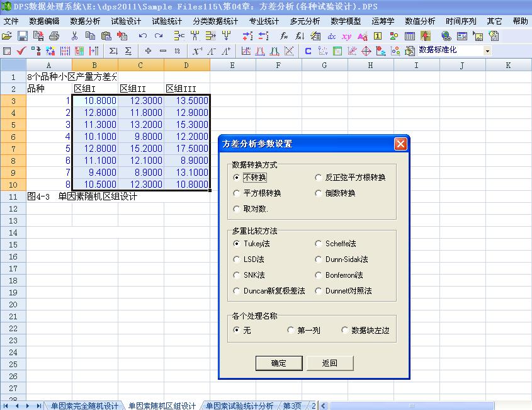Select the 平方根转换 radio option
Screen dimensions: 532x410
pyautogui.click(x=237, y=193)
